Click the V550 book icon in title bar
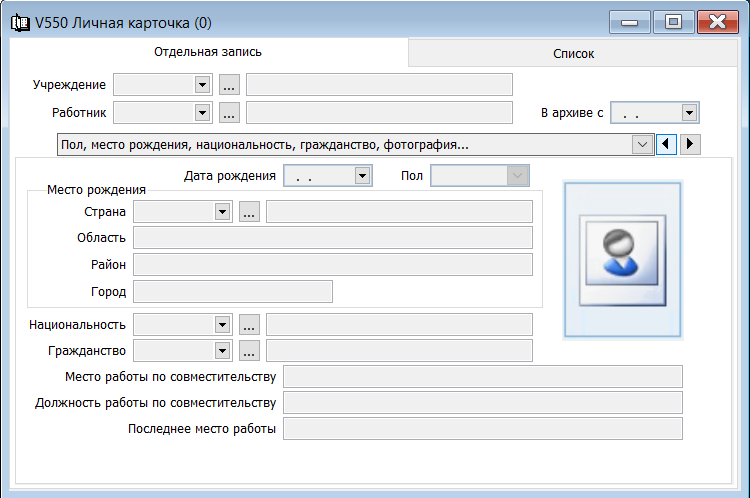The height and width of the screenshot is (498, 750). coord(19,22)
